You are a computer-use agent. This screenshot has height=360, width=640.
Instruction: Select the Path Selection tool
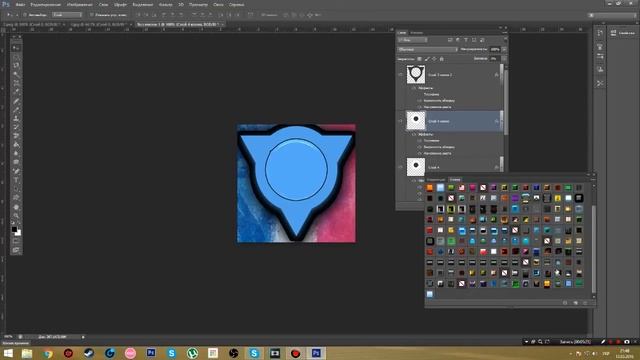coord(16,189)
